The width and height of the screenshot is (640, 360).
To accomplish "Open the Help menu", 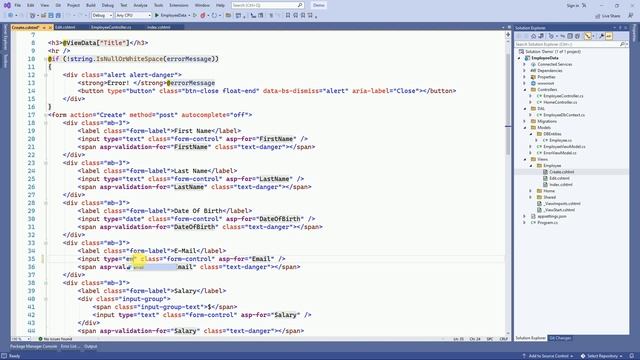I will (x=220, y=5).
